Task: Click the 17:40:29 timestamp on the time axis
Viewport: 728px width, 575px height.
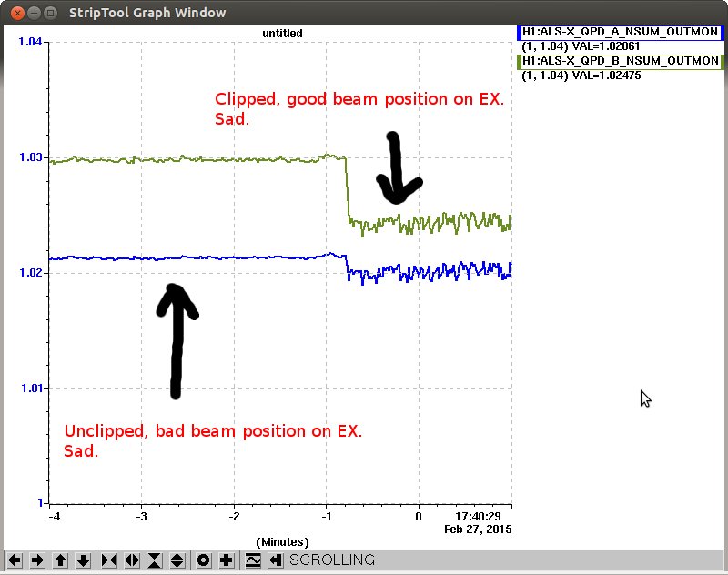Action: point(478,517)
